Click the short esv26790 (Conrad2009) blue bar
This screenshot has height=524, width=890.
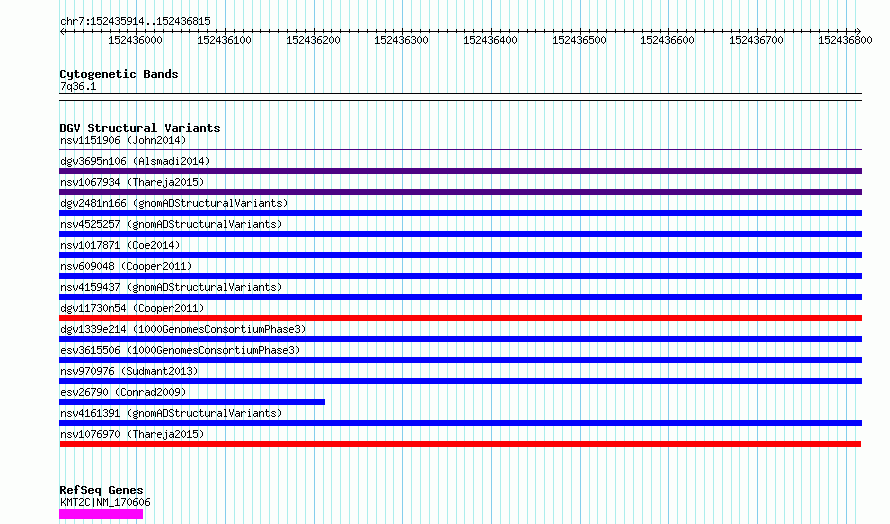192,402
